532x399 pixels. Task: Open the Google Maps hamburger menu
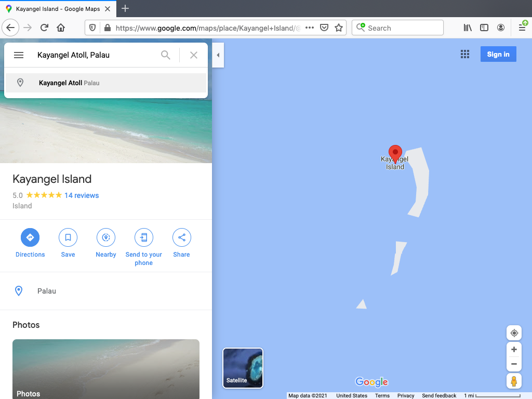(x=19, y=55)
